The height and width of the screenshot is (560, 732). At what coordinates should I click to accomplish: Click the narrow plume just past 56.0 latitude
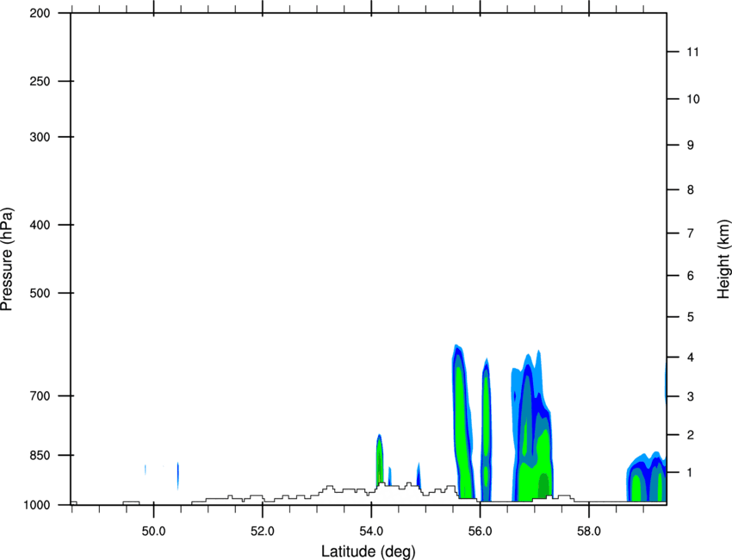pyautogui.click(x=487, y=430)
